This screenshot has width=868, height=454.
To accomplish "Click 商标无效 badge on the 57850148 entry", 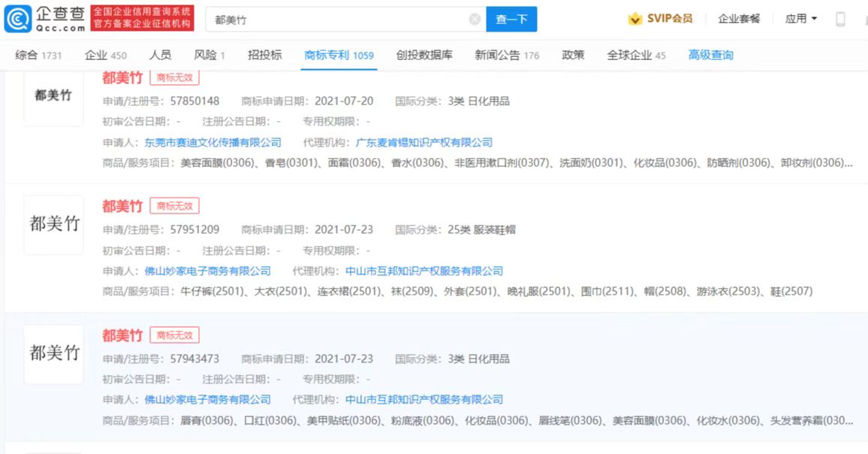I will coord(174,77).
